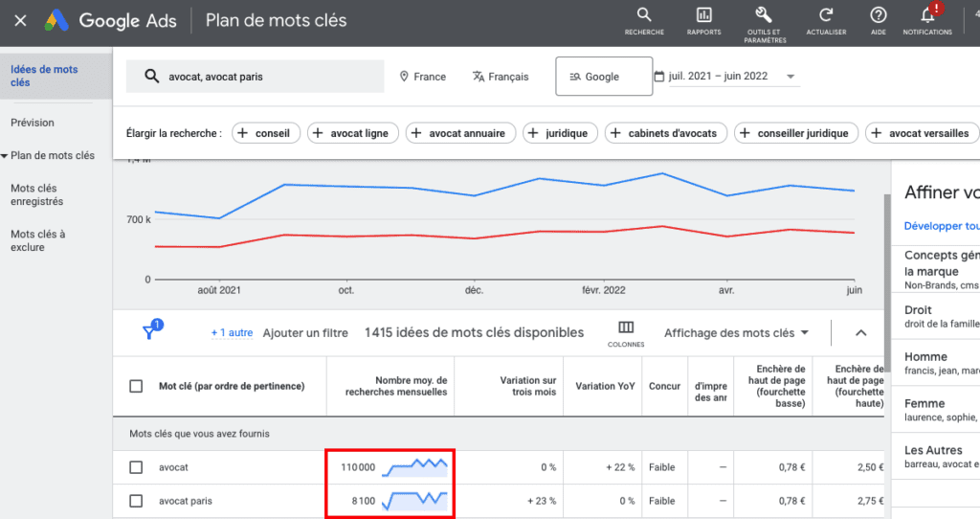Click the Ajouter un filtre link
This screenshot has height=519, width=980.
coord(305,333)
